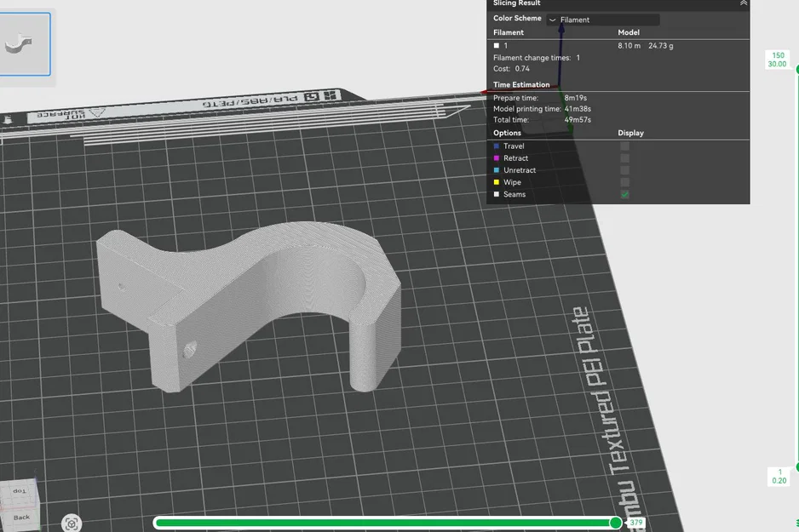Click the yellow Wipe color swatch

pyautogui.click(x=497, y=182)
